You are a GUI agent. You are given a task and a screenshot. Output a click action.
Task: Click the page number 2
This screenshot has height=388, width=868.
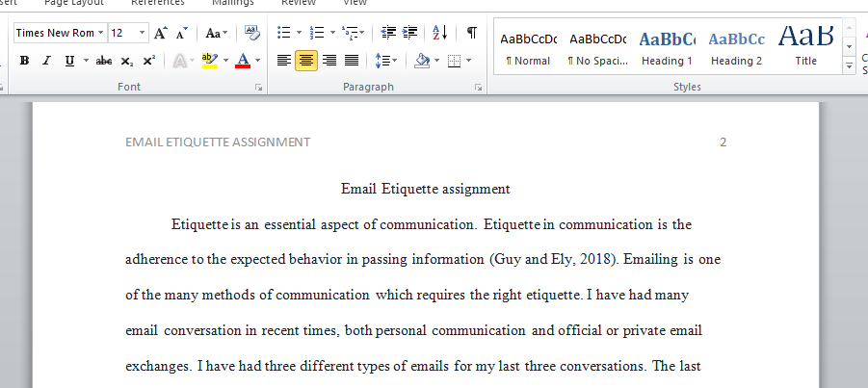pyautogui.click(x=723, y=142)
